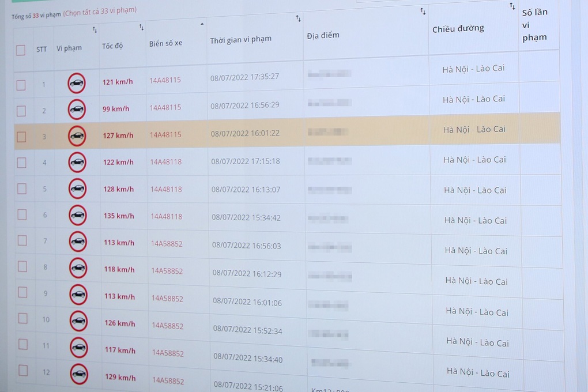Check the box for row 1
Screen dimensions: 588x392
pos(21,85)
